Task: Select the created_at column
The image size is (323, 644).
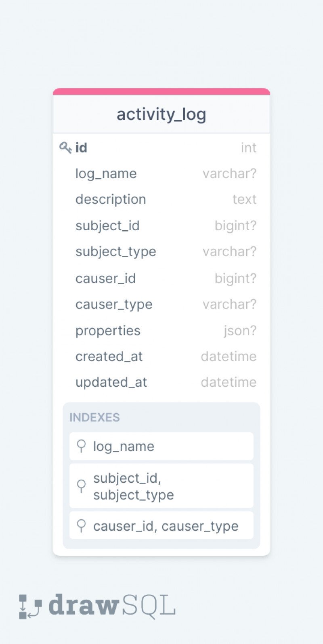Action: [x=161, y=356]
